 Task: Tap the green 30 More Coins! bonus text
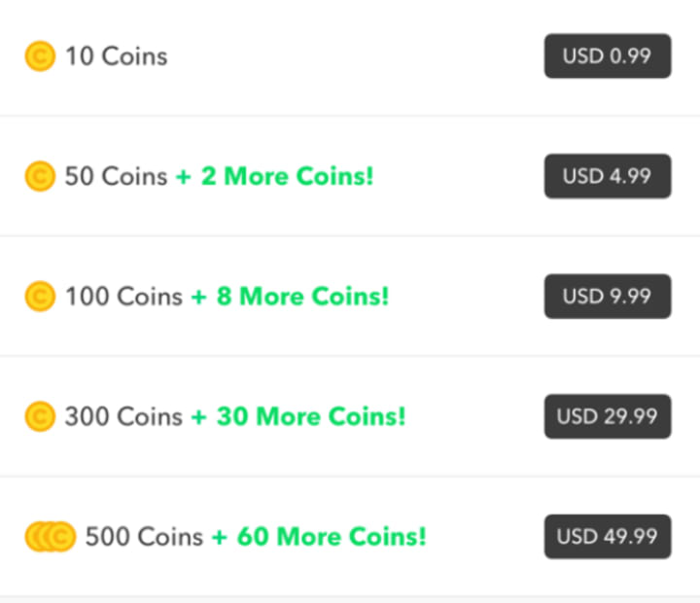[311, 416]
